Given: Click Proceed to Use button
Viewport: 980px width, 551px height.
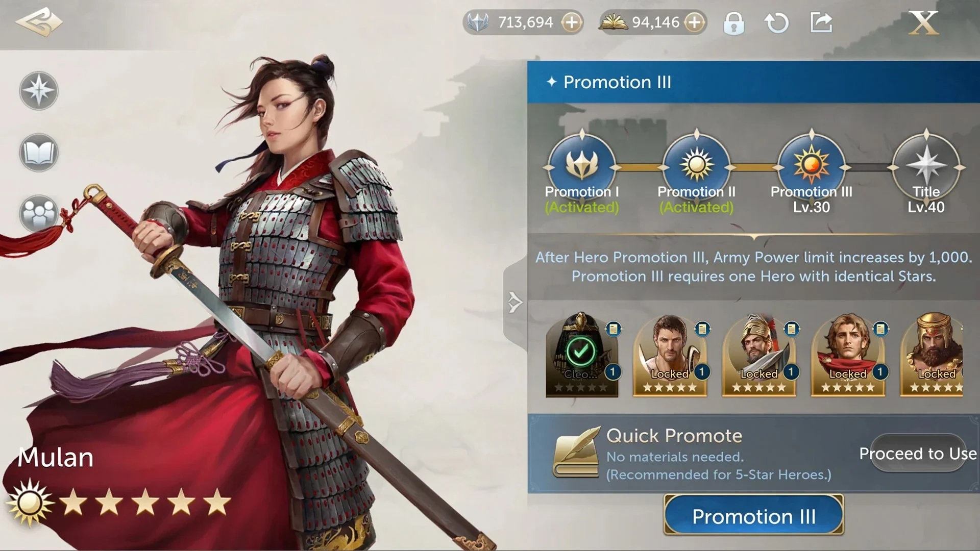Looking at the screenshot, I should (918, 453).
